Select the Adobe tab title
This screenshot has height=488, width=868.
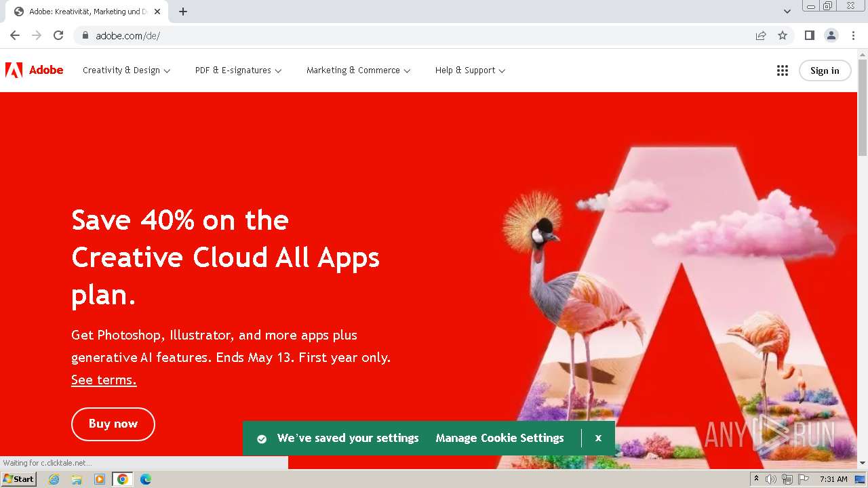click(x=88, y=12)
